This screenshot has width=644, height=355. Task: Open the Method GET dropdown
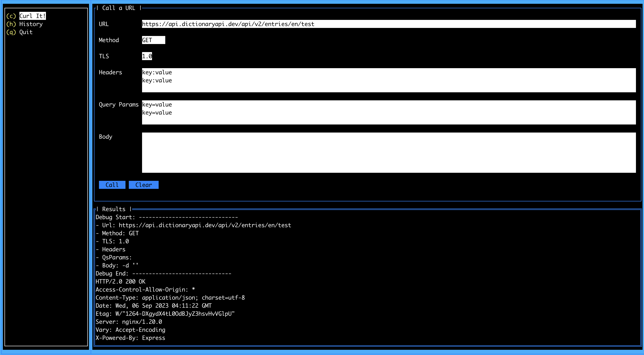point(153,40)
